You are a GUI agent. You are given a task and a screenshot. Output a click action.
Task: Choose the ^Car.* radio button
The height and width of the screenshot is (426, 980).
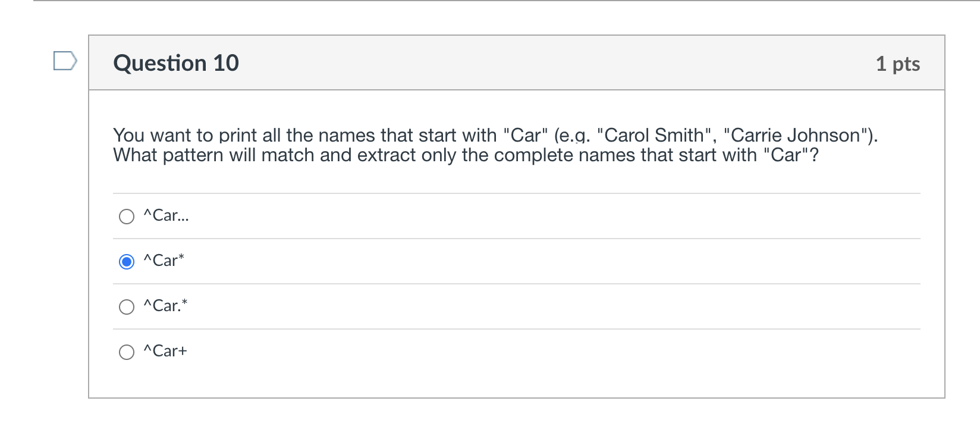pyautogui.click(x=127, y=306)
